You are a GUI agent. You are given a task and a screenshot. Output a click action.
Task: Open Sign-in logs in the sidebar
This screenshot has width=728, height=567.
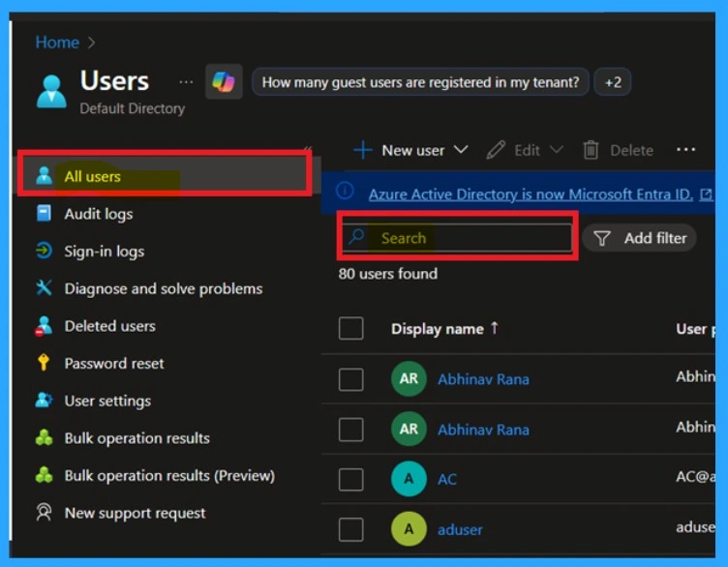pyautogui.click(x=104, y=252)
